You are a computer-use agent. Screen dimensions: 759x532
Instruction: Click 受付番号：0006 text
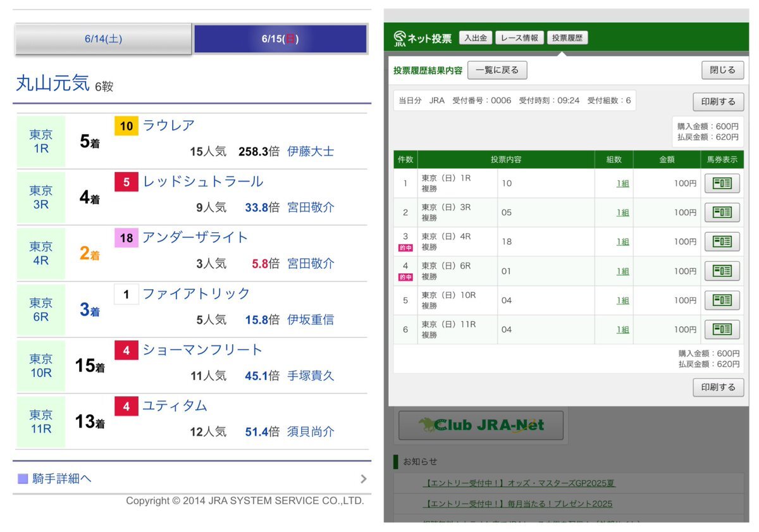point(481,101)
